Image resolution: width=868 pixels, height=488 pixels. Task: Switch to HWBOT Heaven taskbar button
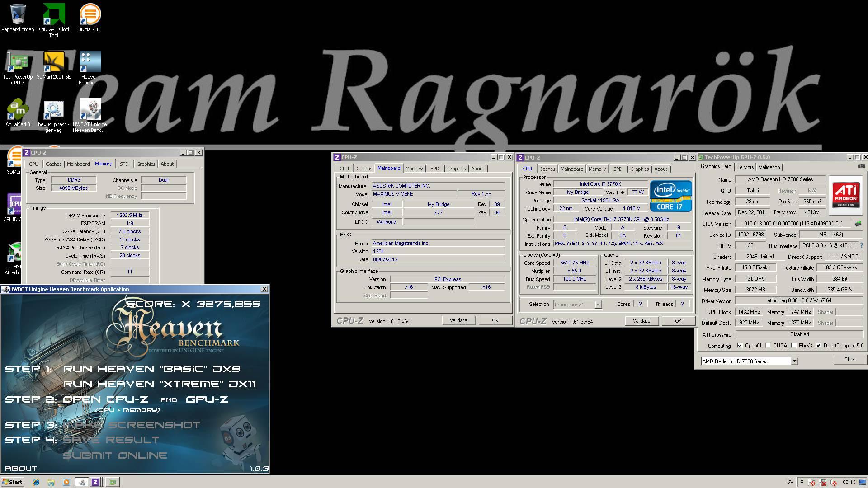[x=82, y=482]
